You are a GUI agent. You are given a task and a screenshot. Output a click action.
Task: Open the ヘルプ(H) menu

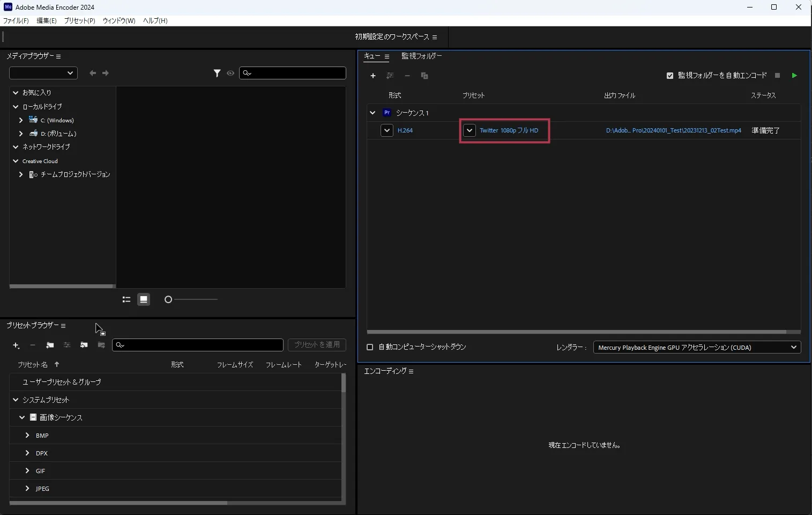155,21
